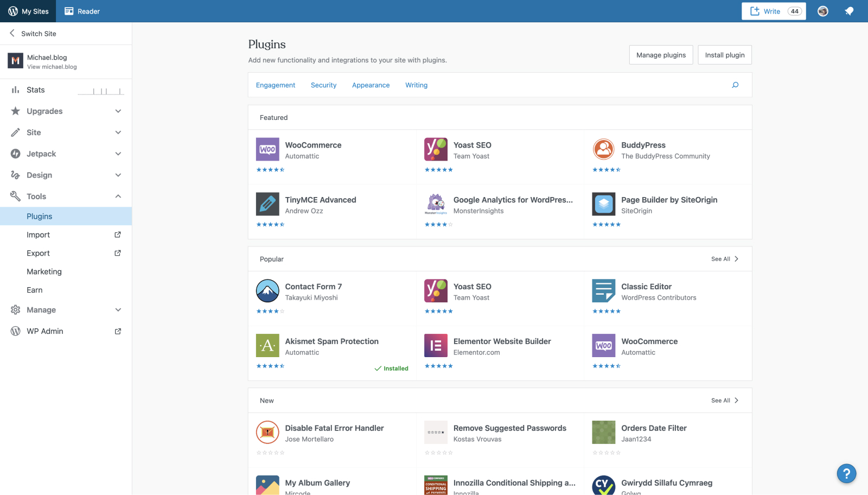Click the Remove Suggested Passwords thumbnail
The height and width of the screenshot is (495, 868).
436,433
